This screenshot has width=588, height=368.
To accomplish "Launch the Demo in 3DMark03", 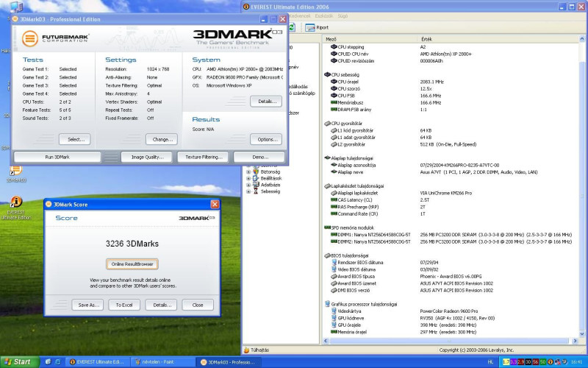I will click(x=259, y=157).
